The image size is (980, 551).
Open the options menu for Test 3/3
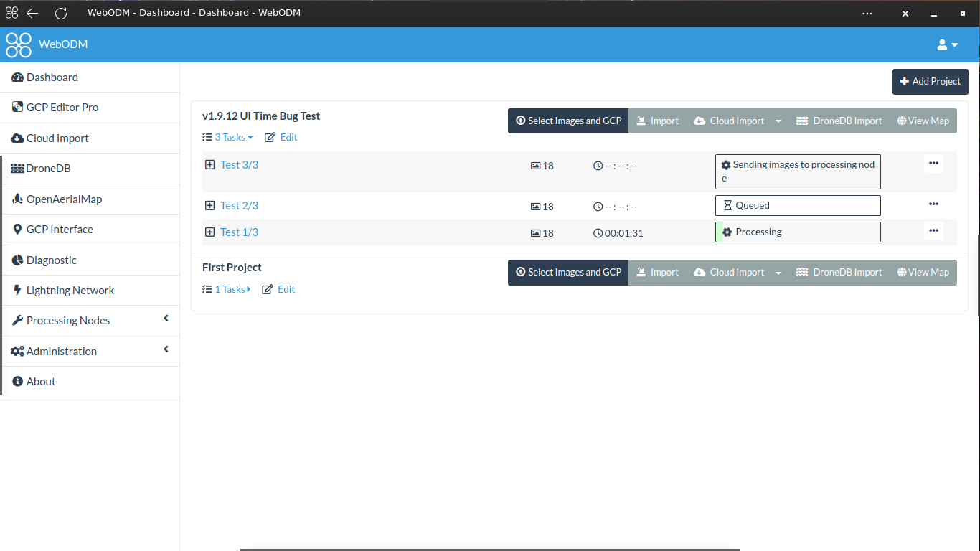click(933, 164)
